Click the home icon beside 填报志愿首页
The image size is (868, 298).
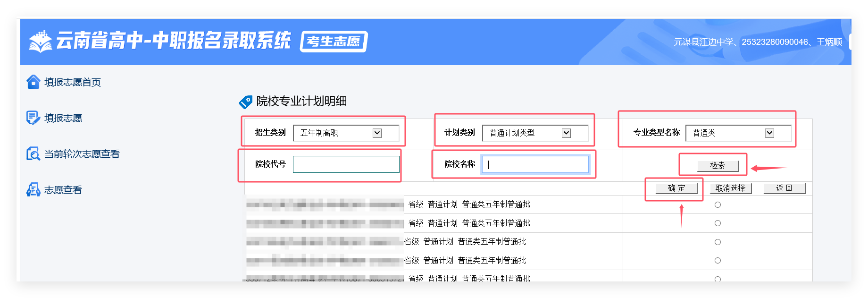pos(33,82)
